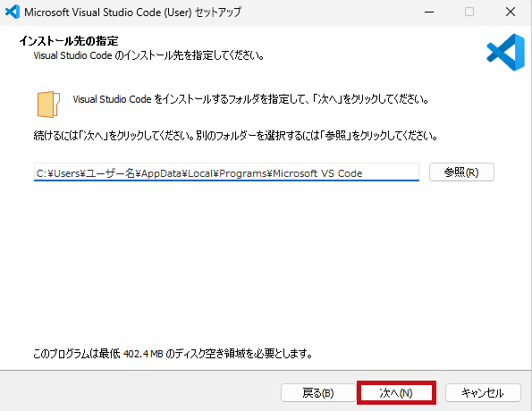
Task: Place cursor in 'ユーザー名' of install path
Action: pos(110,173)
